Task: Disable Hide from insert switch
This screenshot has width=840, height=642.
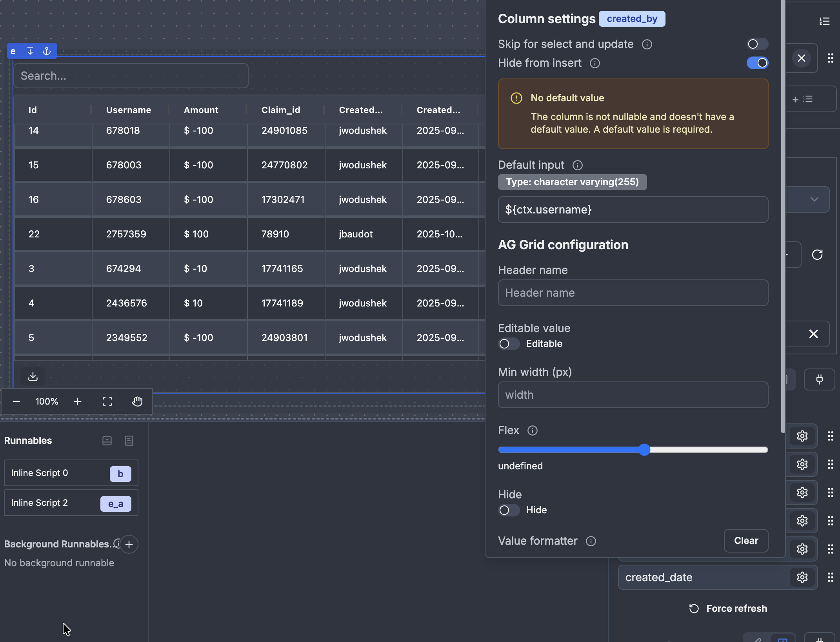Action: [x=757, y=63]
